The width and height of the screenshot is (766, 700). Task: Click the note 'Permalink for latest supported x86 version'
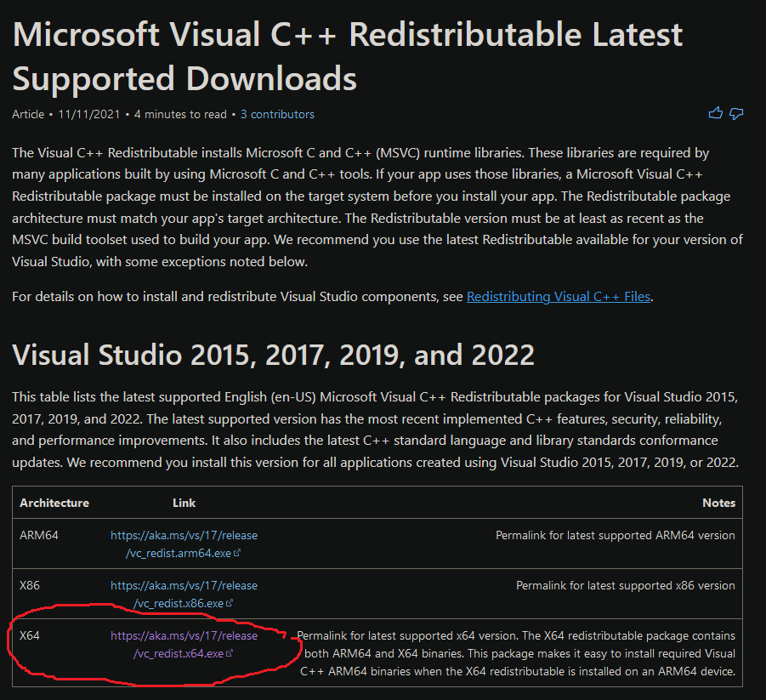626,585
